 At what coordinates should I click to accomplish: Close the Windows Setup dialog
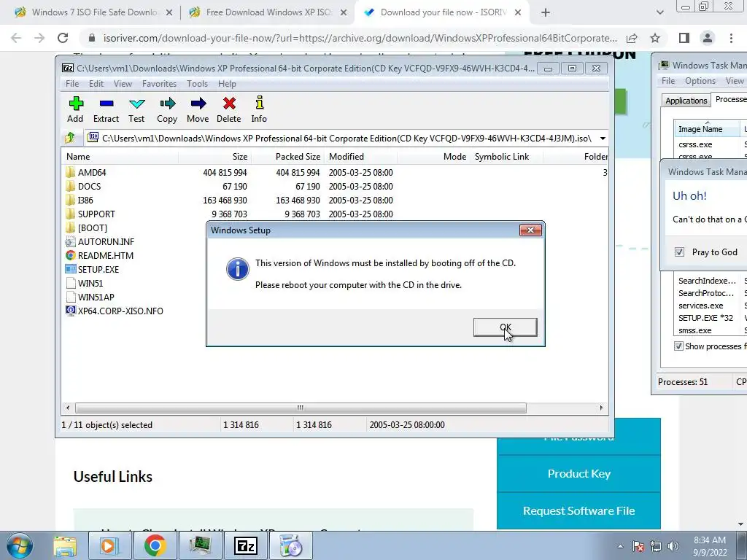click(530, 230)
